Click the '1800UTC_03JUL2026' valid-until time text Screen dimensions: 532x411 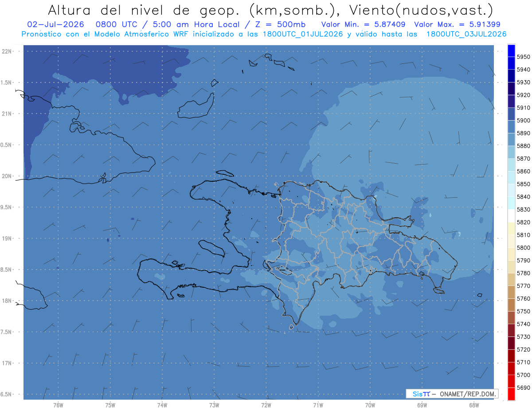click(x=466, y=34)
